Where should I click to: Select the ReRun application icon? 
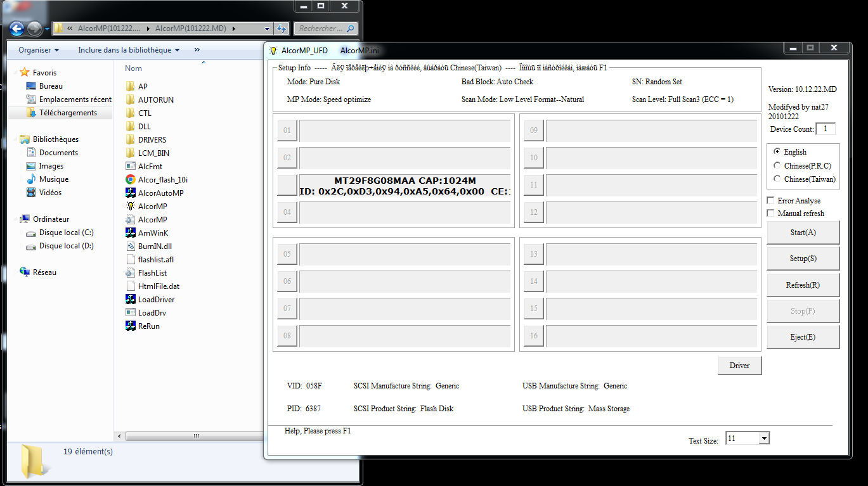pyautogui.click(x=130, y=326)
